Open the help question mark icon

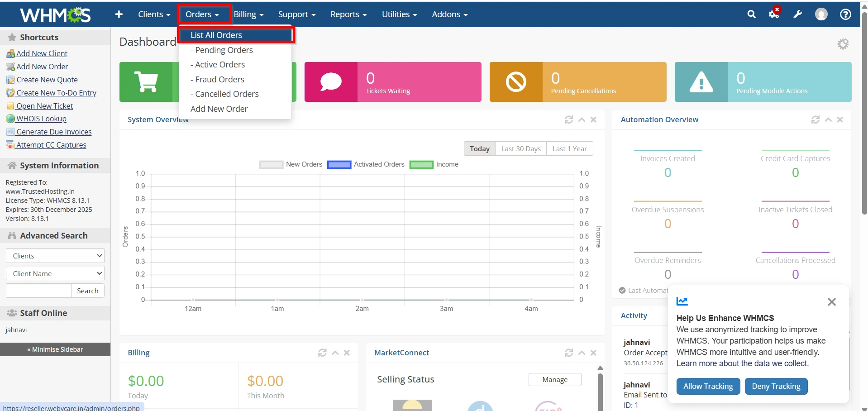point(845,14)
